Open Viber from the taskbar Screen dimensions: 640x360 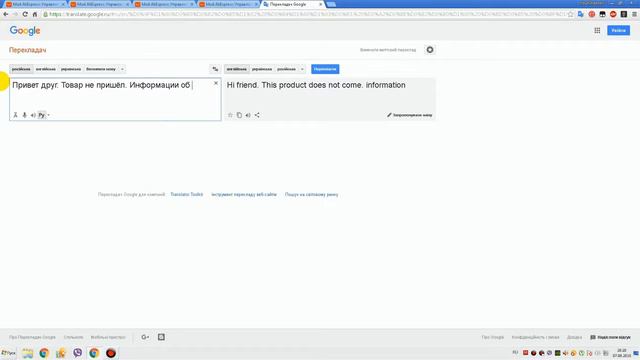coord(78,353)
